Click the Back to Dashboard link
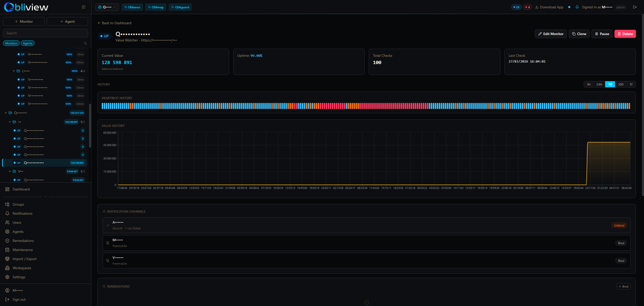 [x=114, y=23]
